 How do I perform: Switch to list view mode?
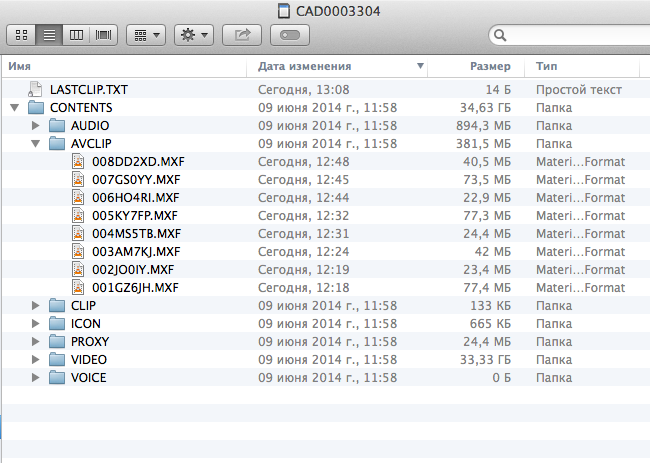[x=47, y=35]
